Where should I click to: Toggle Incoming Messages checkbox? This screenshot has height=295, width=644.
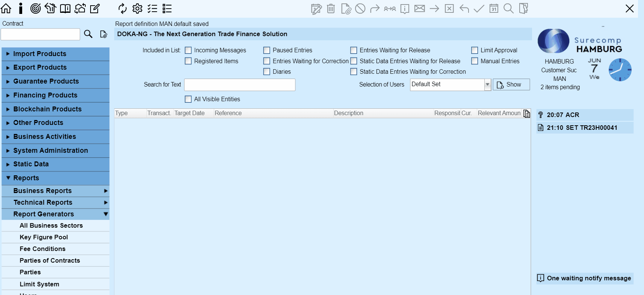click(188, 50)
